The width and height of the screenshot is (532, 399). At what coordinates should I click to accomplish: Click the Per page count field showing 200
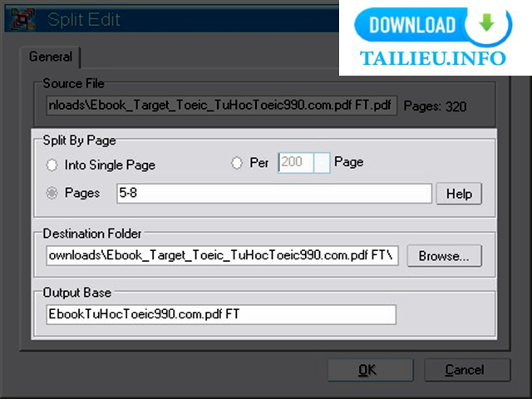[x=296, y=163]
